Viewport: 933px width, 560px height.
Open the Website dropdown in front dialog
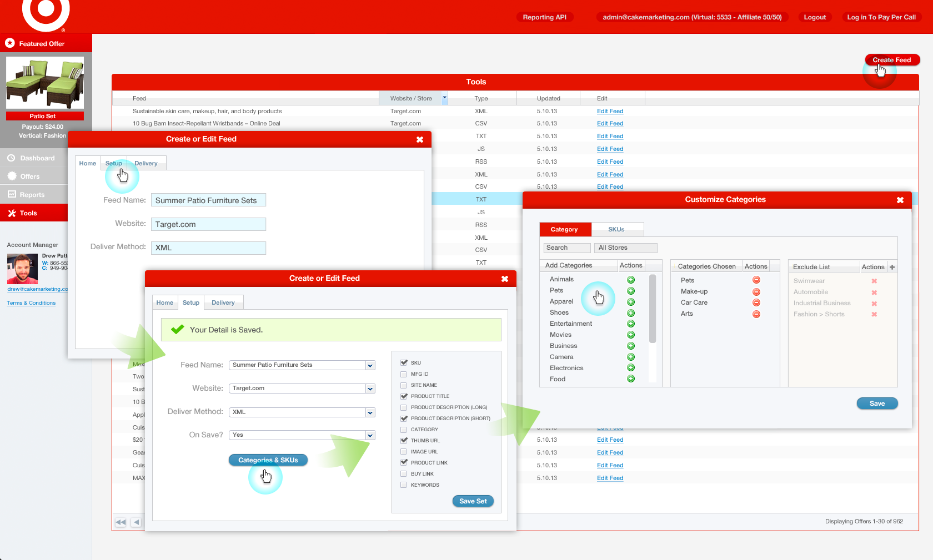pos(370,389)
